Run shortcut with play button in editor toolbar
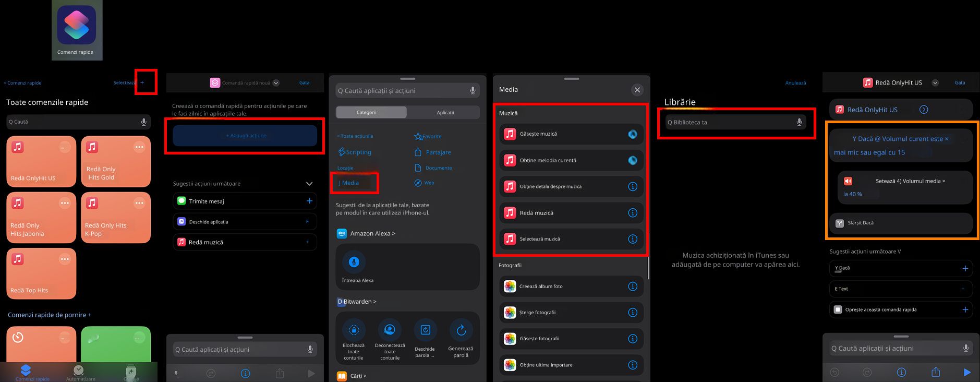Image resolution: width=980 pixels, height=382 pixels. [x=967, y=372]
